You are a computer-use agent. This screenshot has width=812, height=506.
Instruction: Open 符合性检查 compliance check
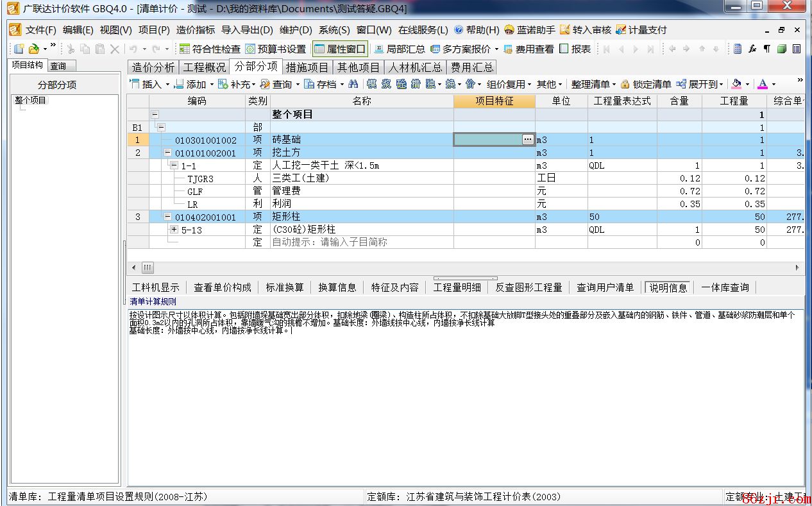tap(210, 49)
